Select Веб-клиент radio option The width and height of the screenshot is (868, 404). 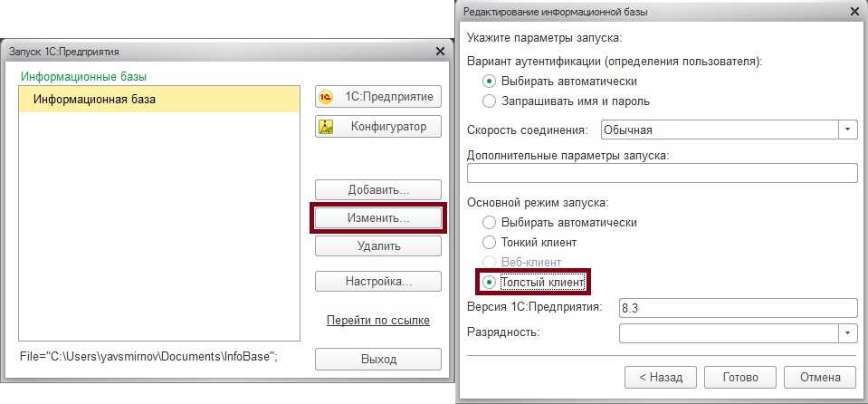(522, 262)
